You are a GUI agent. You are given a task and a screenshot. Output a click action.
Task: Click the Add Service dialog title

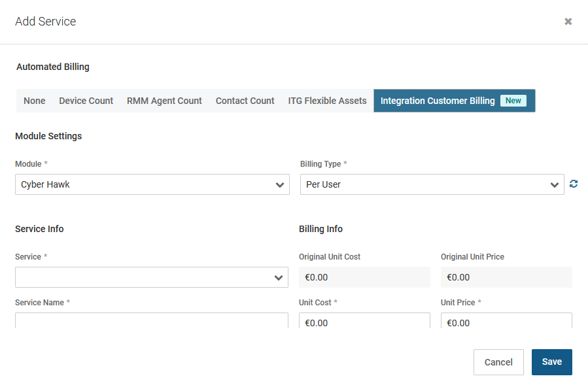pos(46,22)
